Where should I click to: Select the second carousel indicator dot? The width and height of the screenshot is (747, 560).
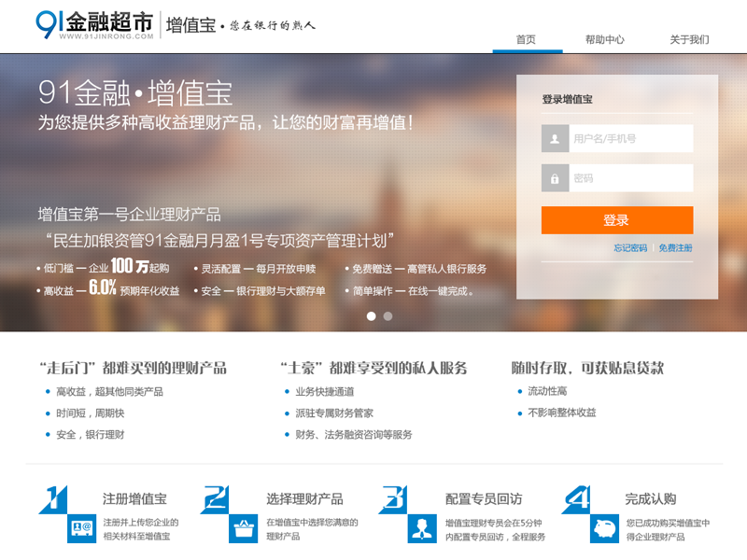click(x=387, y=315)
